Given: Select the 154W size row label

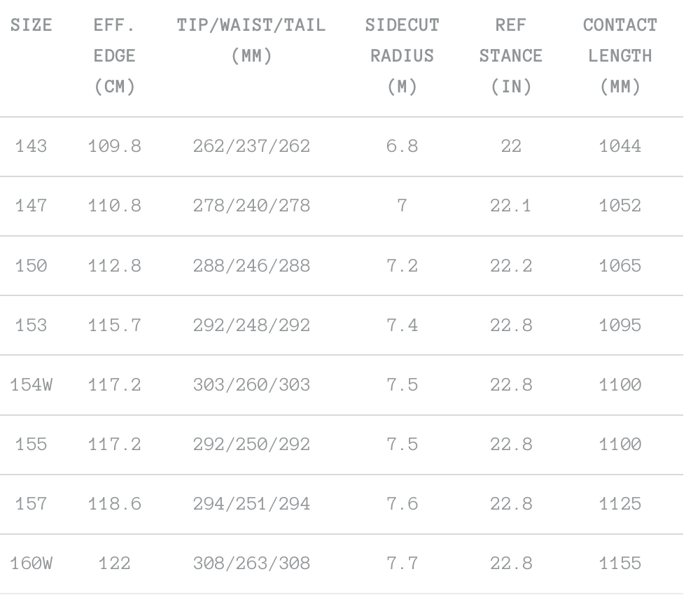Looking at the screenshot, I should (x=31, y=385).
